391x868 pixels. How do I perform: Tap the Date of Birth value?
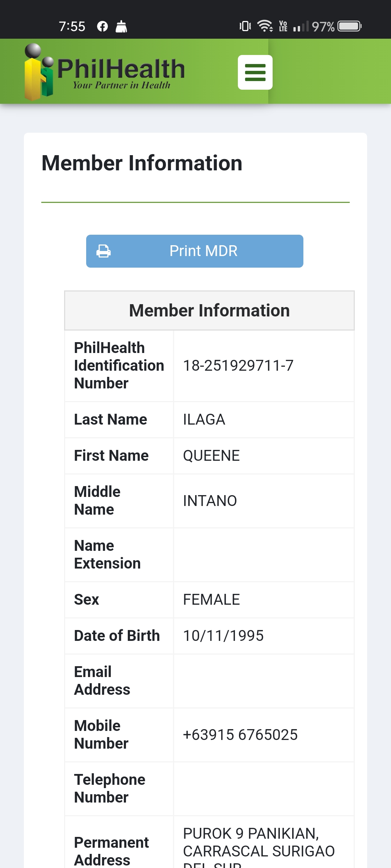tap(223, 636)
